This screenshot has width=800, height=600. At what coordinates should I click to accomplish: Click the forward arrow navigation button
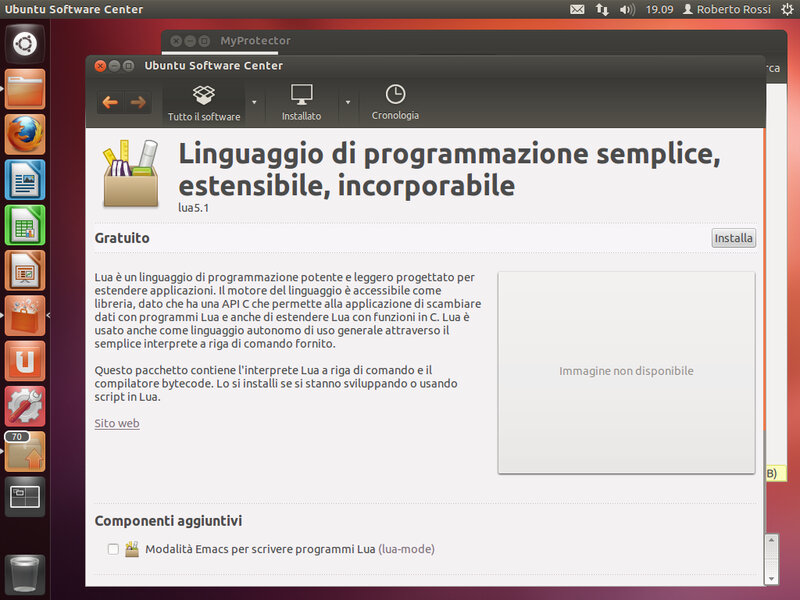[x=138, y=102]
